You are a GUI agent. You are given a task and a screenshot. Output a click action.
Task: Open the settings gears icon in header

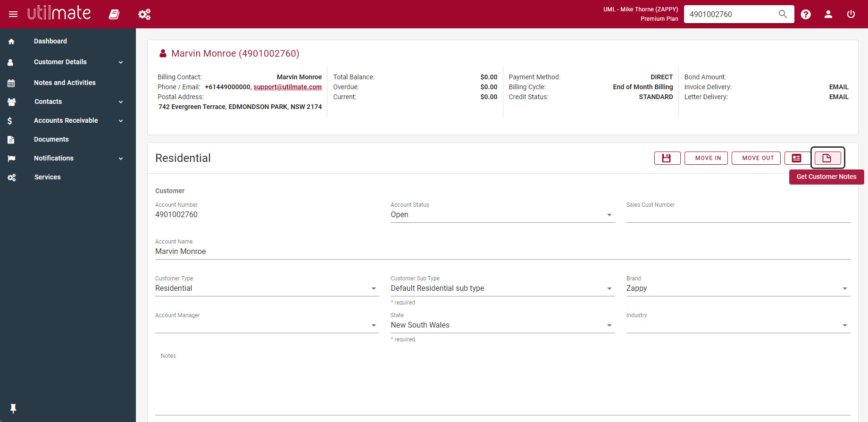[144, 14]
